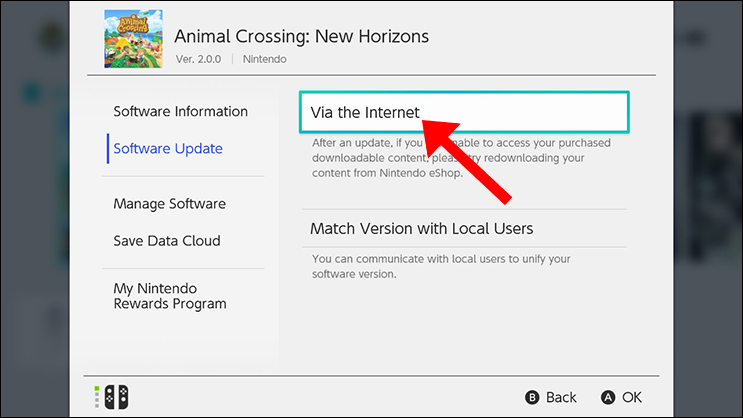Click the Animal Crossing game cover thumbnail
743x418 pixels.
pos(133,39)
